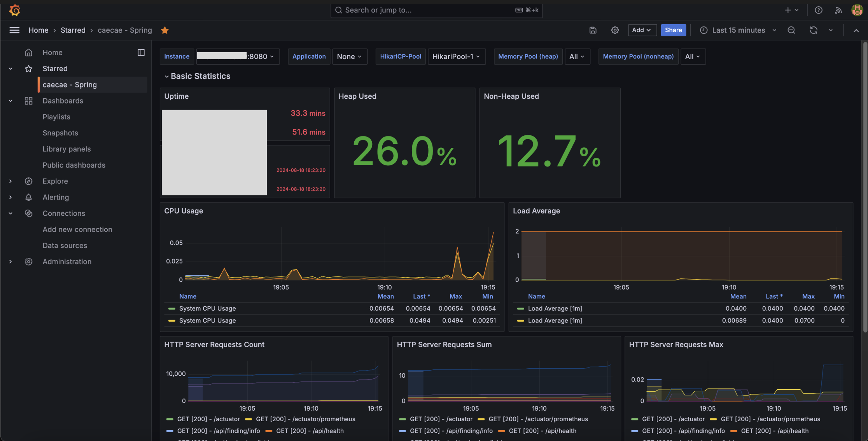Screen dimensions: 868x441
Task: Open dashboard settings gear icon
Action: (615, 30)
